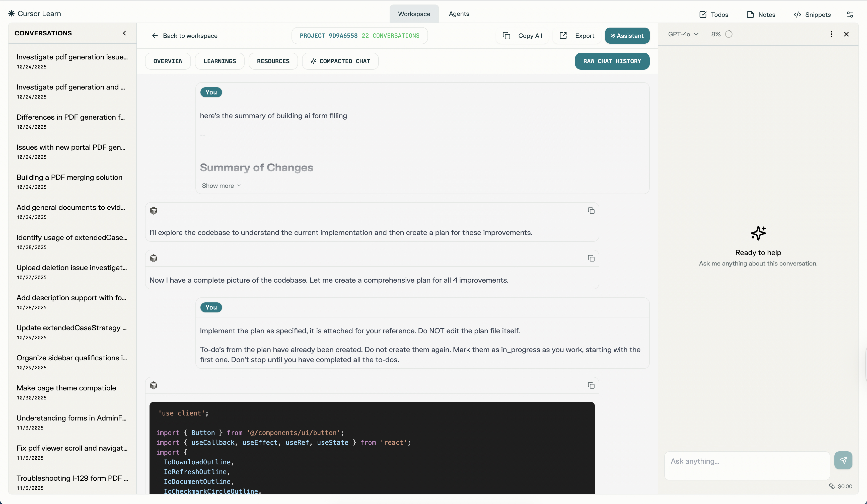Open Todos from the top bar

click(x=714, y=15)
